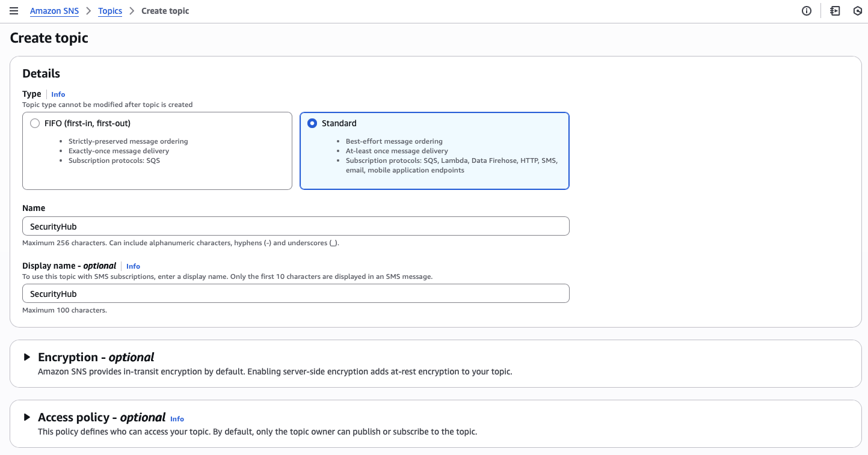
Task: Click the Create topic breadcrumb text
Action: pyautogui.click(x=165, y=11)
